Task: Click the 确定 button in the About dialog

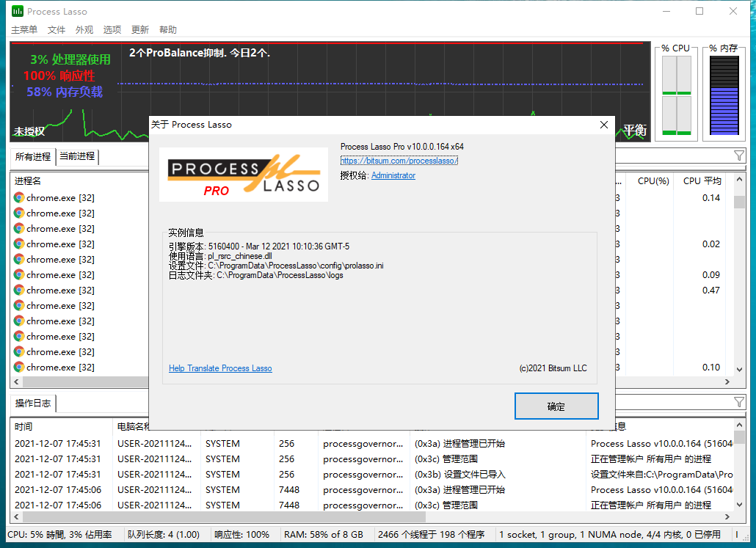Action: 556,406
